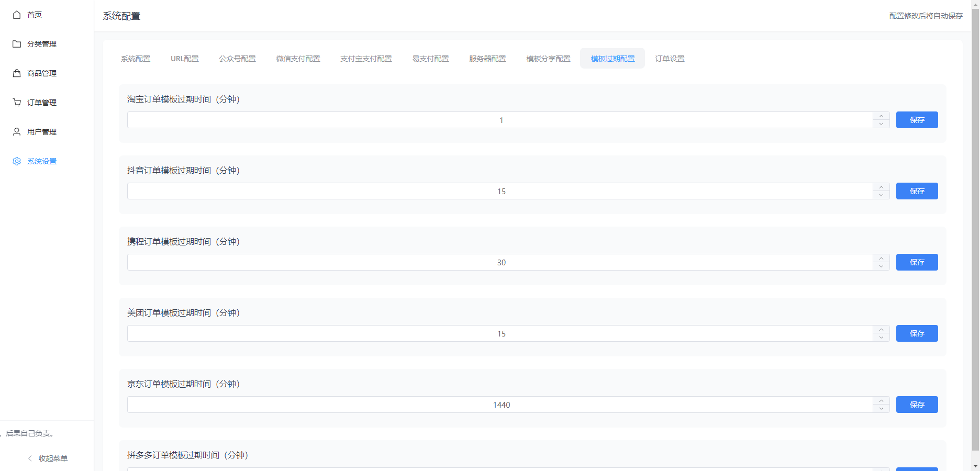The image size is (980, 471).
Task: Click 保存 beside 美团 expiry field
Action: pos(917,333)
